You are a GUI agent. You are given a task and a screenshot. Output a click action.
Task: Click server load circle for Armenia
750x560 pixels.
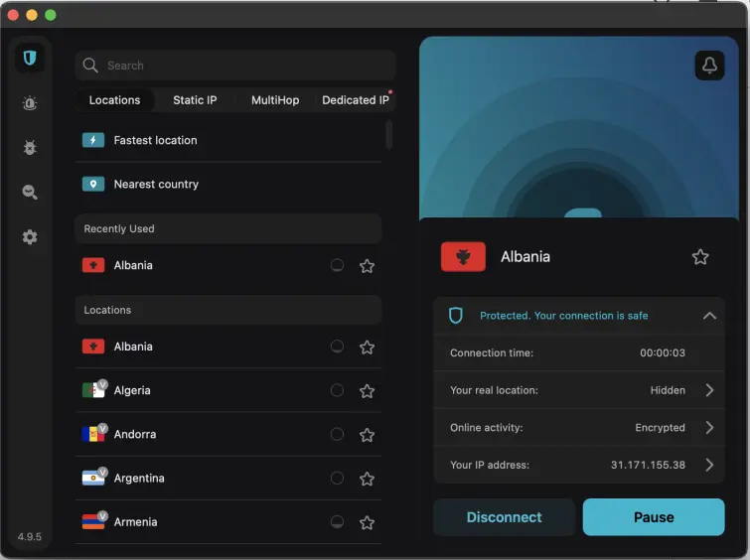337,521
